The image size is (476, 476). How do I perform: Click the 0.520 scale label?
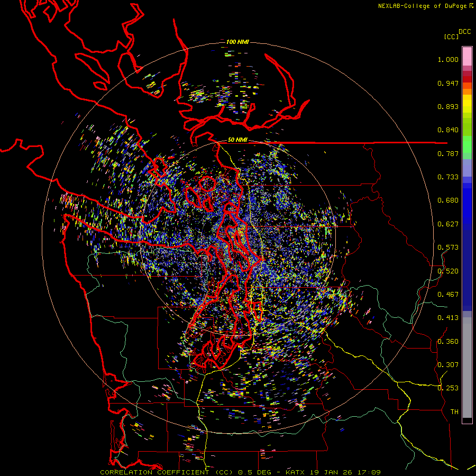[x=448, y=271]
